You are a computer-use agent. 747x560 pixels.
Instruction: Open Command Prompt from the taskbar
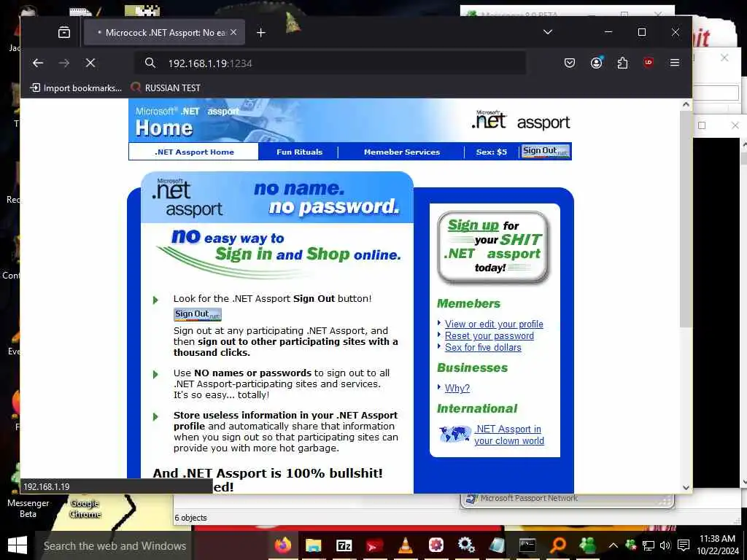(x=527, y=545)
